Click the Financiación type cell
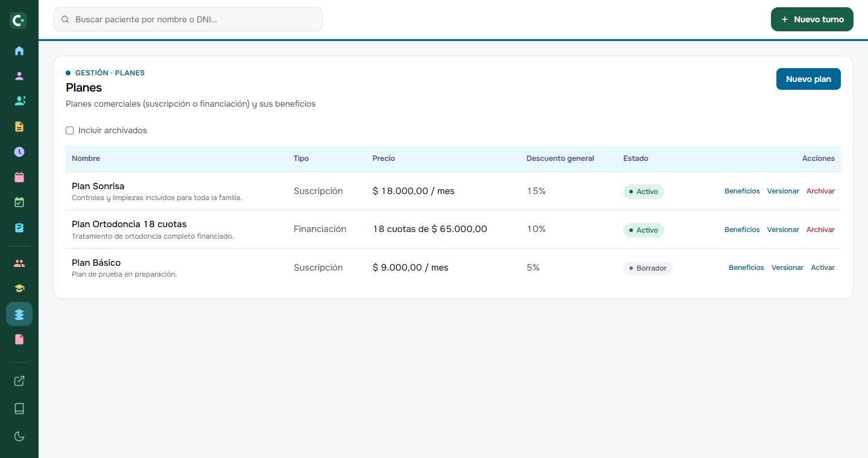The height and width of the screenshot is (458, 868). pos(320,229)
